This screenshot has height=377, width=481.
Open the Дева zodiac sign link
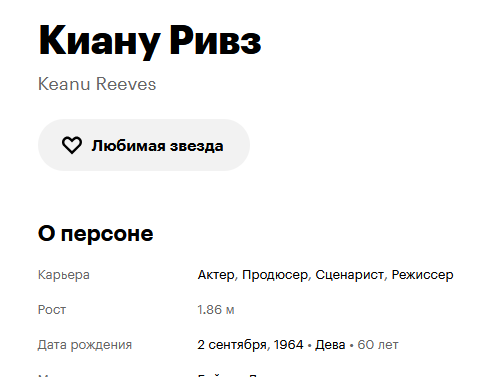(x=330, y=345)
